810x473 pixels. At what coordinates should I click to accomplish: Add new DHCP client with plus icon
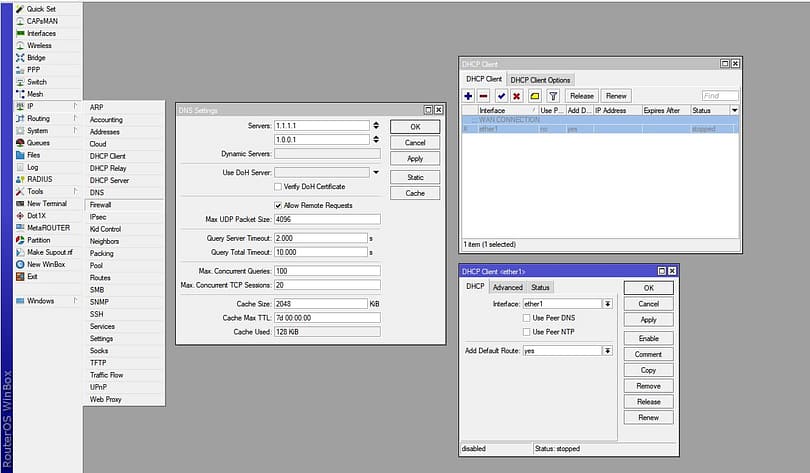pyautogui.click(x=468, y=96)
